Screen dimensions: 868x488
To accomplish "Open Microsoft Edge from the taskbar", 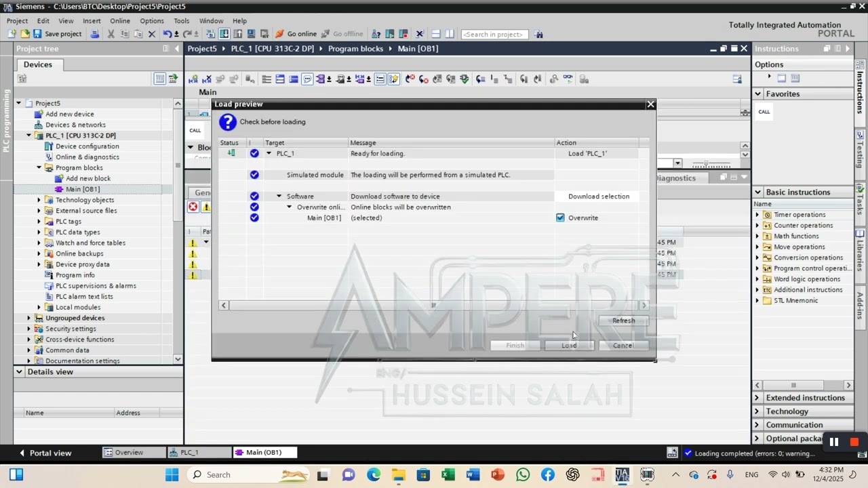I will click(374, 474).
